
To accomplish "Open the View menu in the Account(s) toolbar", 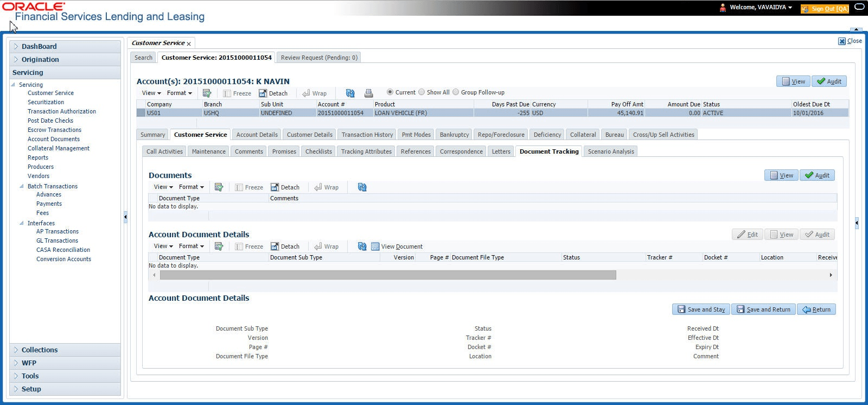I will point(151,93).
